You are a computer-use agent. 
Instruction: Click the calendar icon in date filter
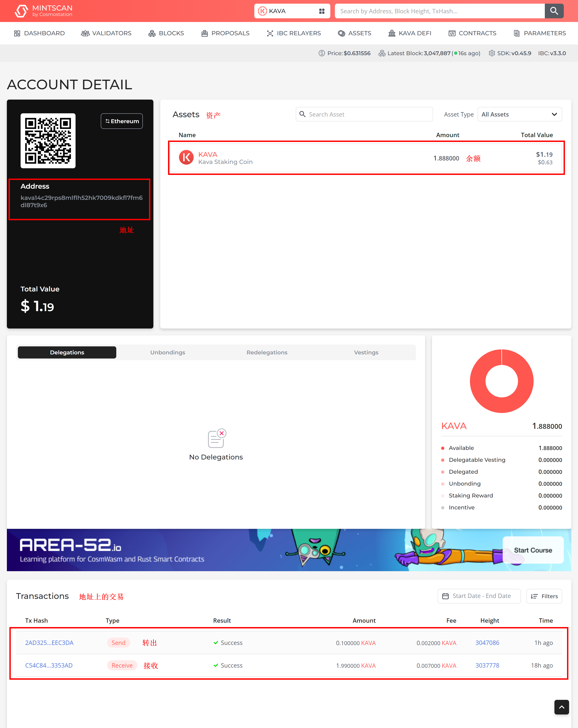[x=445, y=596]
